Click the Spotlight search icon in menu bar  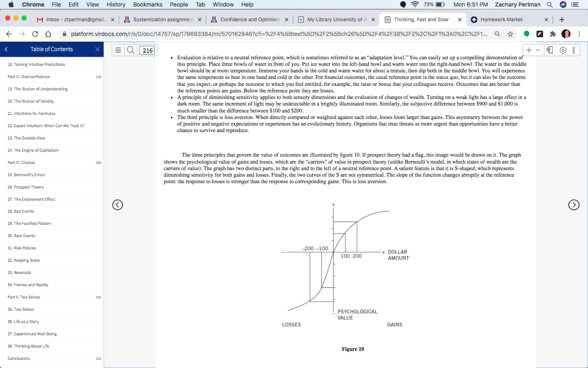pyautogui.click(x=550, y=4)
